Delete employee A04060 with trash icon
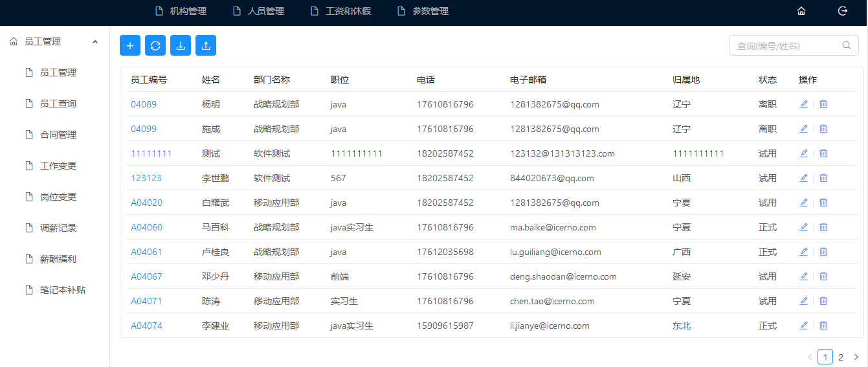 point(823,227)
